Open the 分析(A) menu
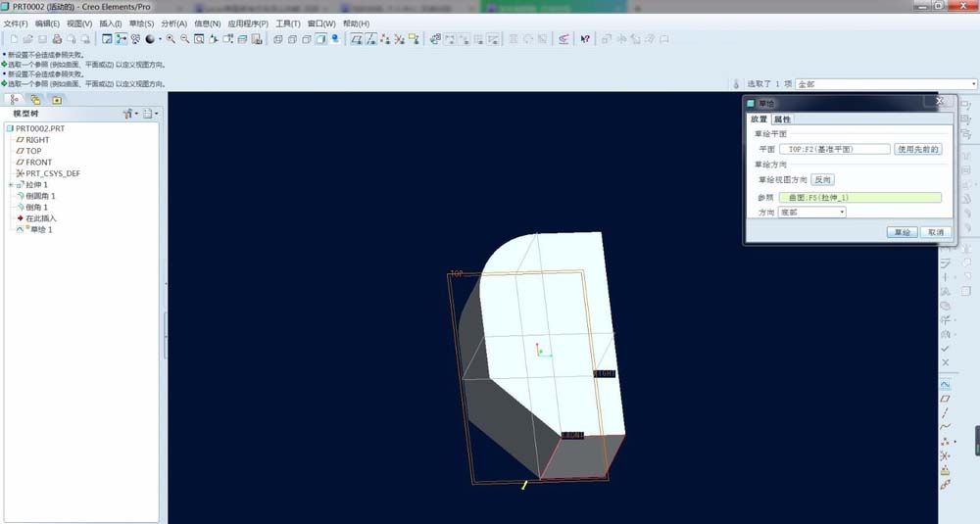 pyautogui.click(x=174, y=24)
